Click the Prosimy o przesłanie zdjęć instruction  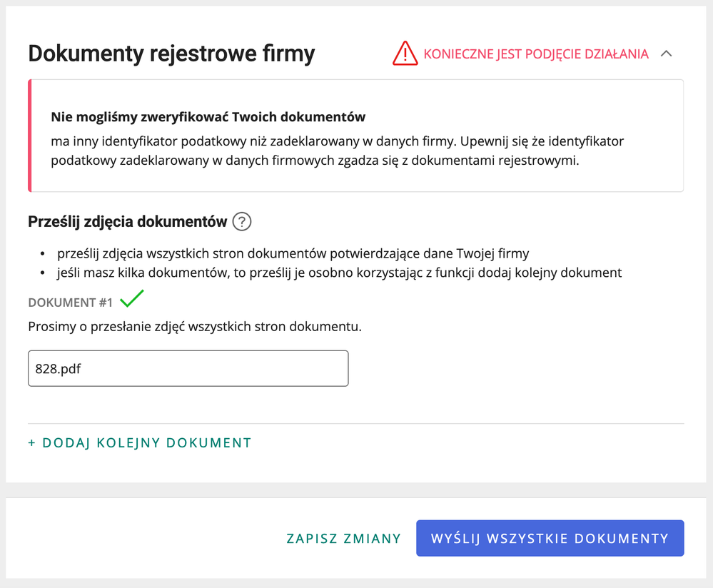coord(195,328)
